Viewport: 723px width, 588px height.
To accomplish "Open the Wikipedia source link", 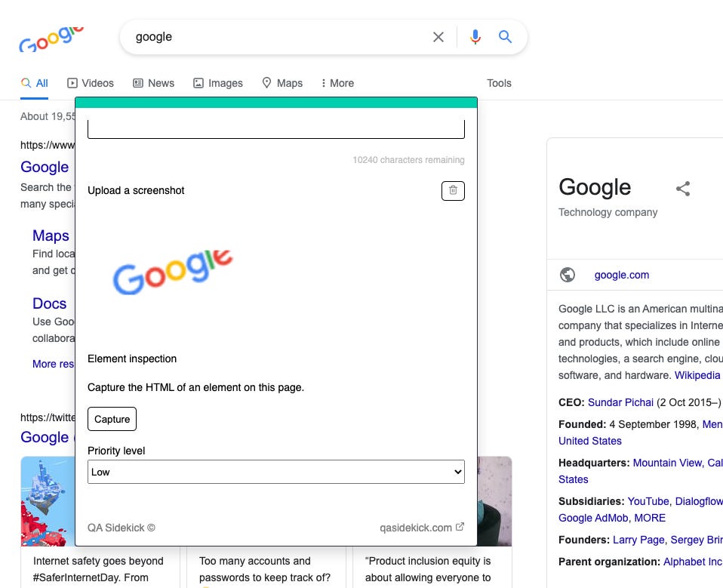I will click(697, 375).
